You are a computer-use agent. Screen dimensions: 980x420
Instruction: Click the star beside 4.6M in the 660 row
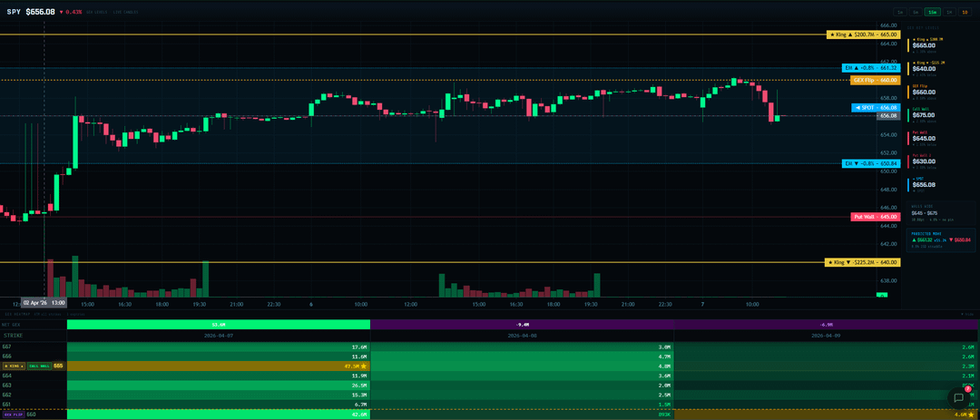click(x=971, y=414)
